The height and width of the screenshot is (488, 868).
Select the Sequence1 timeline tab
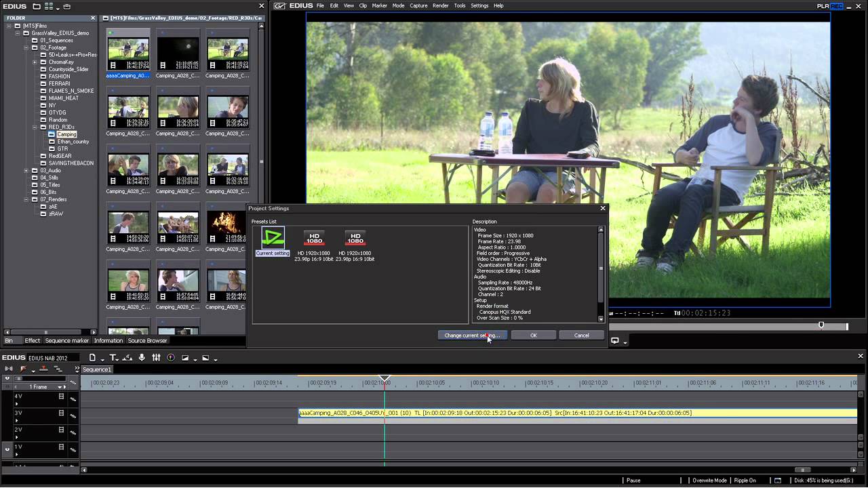tap(96, 369)
